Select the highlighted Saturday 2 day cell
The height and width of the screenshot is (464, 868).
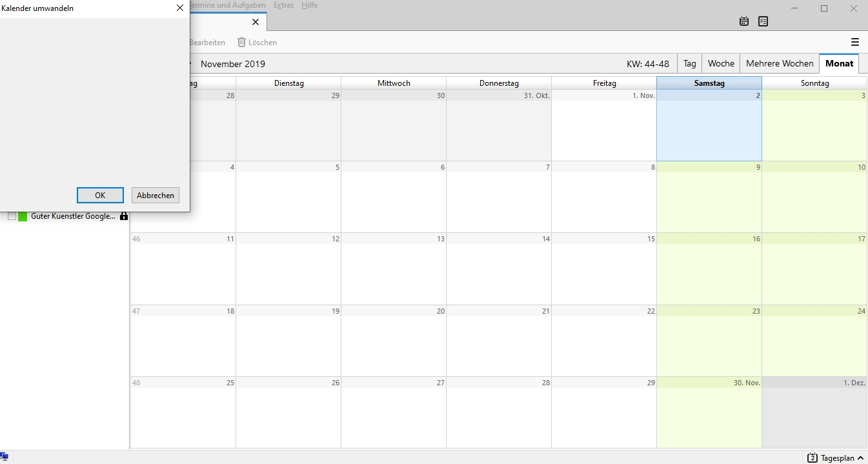[x=709, y=125]
